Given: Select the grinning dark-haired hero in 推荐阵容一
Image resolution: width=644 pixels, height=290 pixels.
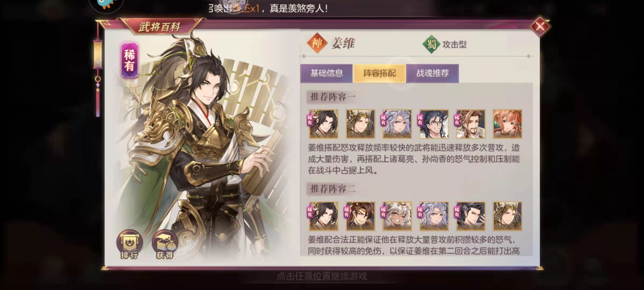Looking at the screenshot, I should click(x=434, y=124).
